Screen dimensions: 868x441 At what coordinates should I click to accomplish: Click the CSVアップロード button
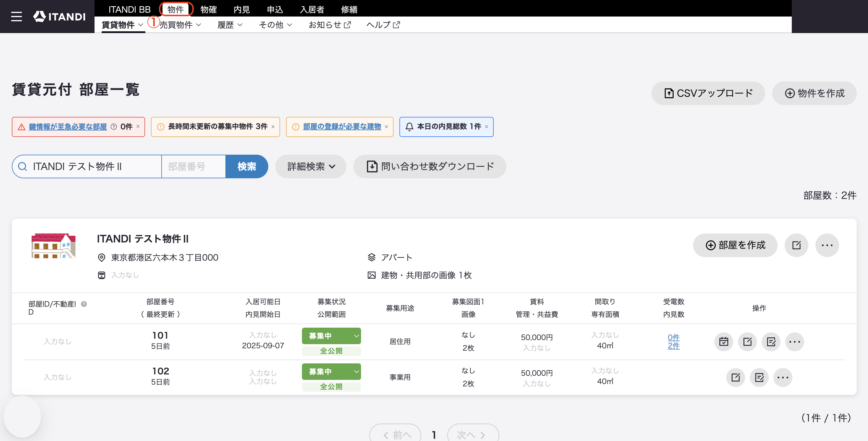pos(708,93)
